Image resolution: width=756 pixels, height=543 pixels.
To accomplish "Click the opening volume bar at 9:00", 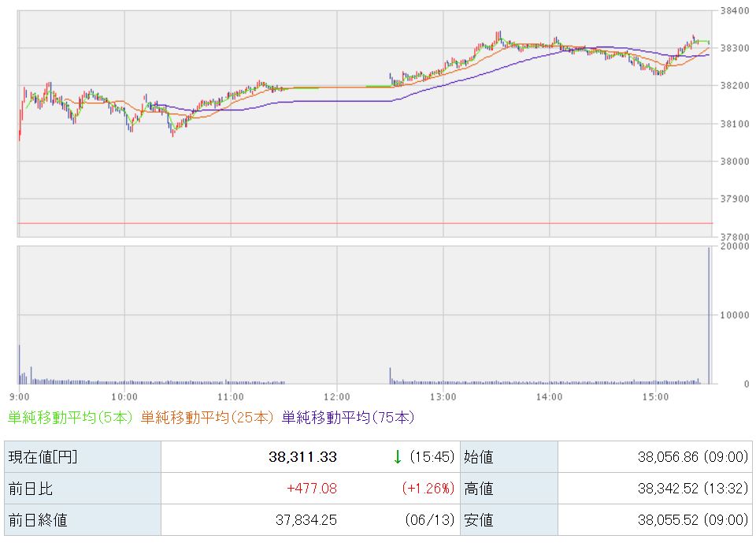I will [19, 364].
